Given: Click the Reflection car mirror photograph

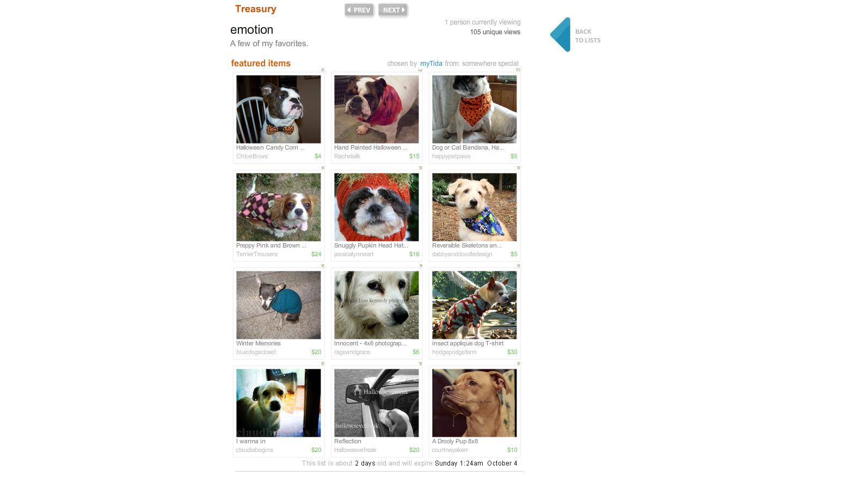Looking at the screenshot, I should pyautogui.click(x=377, y=403).
